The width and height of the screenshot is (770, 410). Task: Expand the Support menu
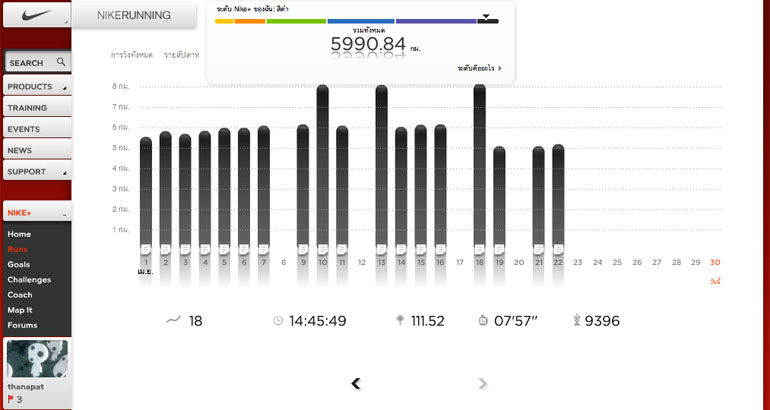click(x=36, y=171)
